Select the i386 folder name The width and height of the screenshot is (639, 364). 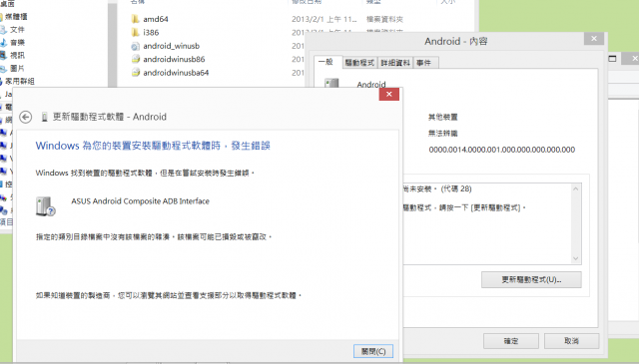pos(151,33)
